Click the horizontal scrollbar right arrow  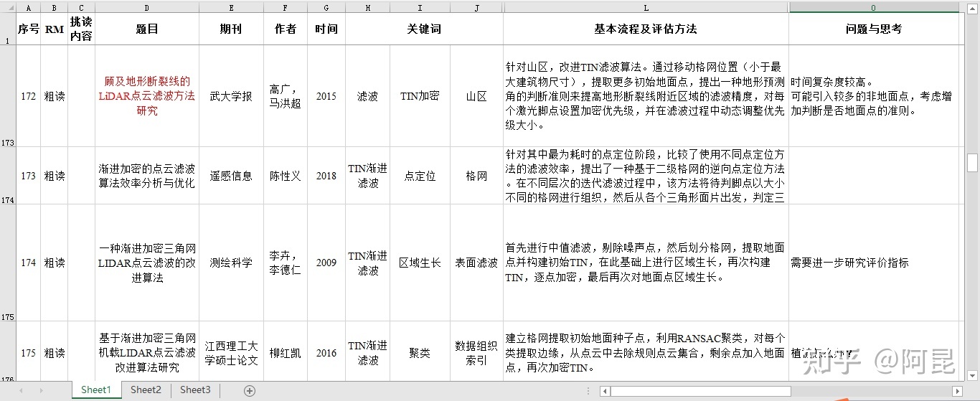[956, 391]
